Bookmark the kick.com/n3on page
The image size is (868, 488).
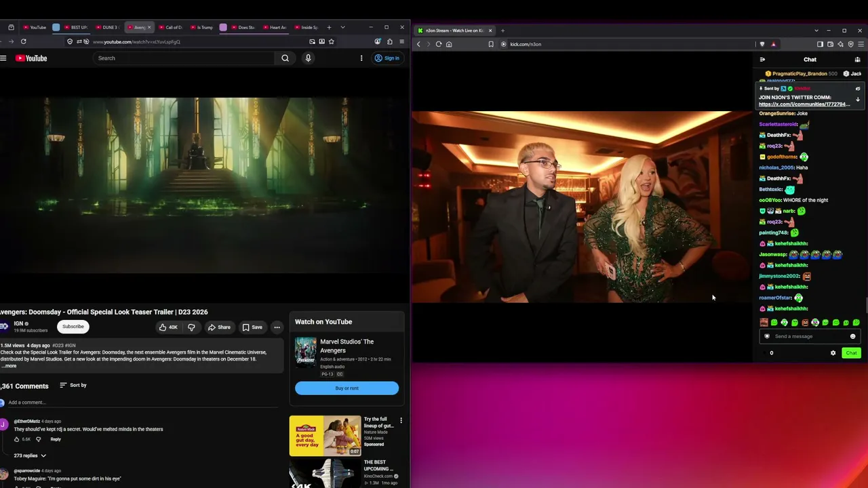[x=491, y=44]
